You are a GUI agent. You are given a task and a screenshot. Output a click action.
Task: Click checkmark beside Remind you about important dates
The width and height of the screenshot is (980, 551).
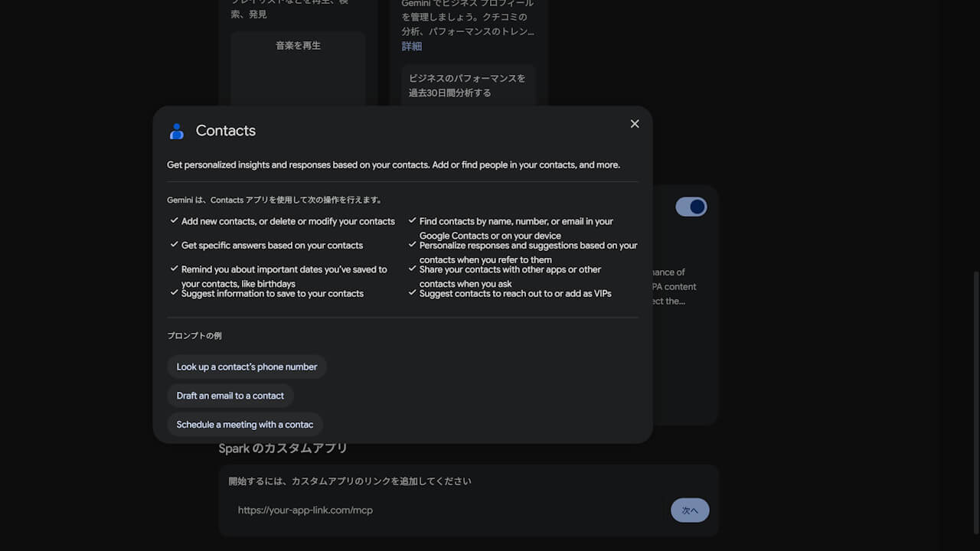[175, 269]
